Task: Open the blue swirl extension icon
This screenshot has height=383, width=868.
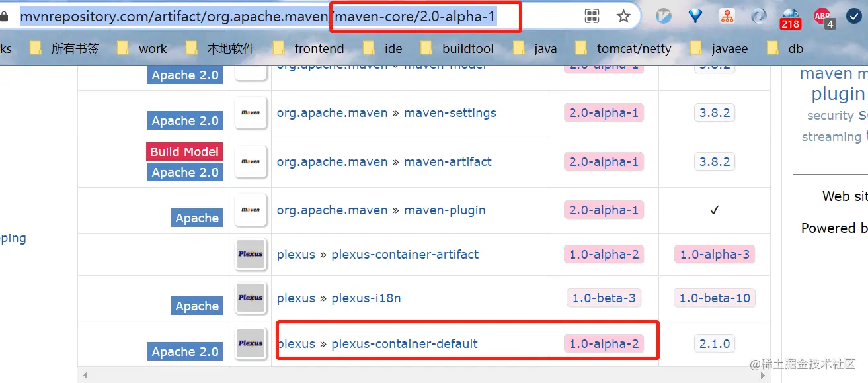Action: coord(760,17)
